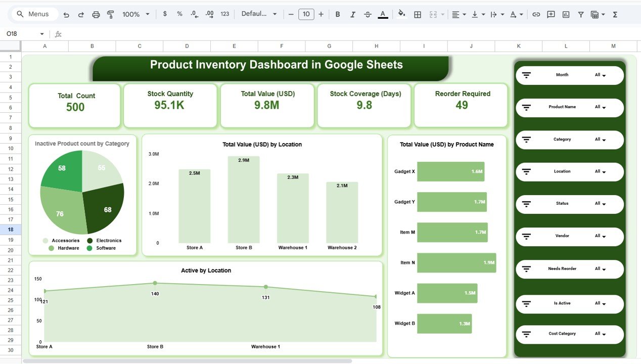Open the more number formats menu
The height and width of the screenshot is (364, 641).
[224, 14]
